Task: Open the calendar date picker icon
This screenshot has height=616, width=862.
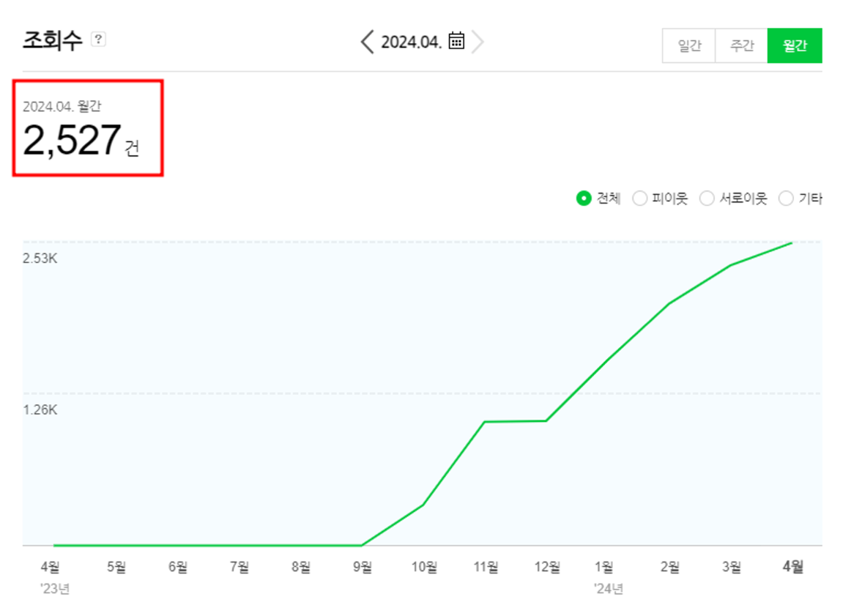Action: (x=456, y=41)
